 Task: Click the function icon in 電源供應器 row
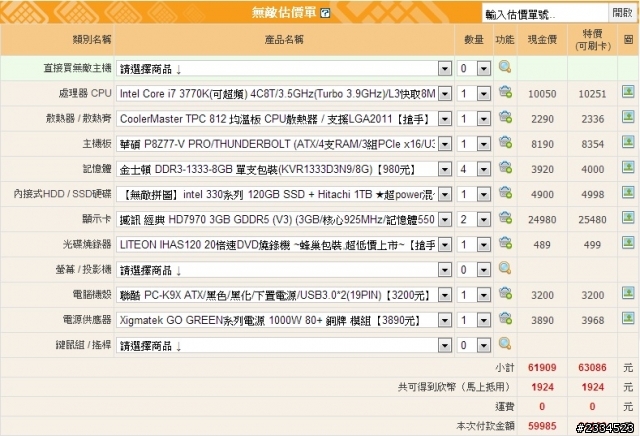click(505, 319)
